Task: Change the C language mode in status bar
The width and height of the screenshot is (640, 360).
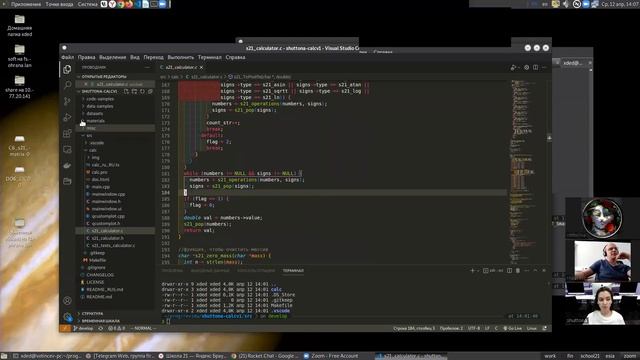Action: 496,328
